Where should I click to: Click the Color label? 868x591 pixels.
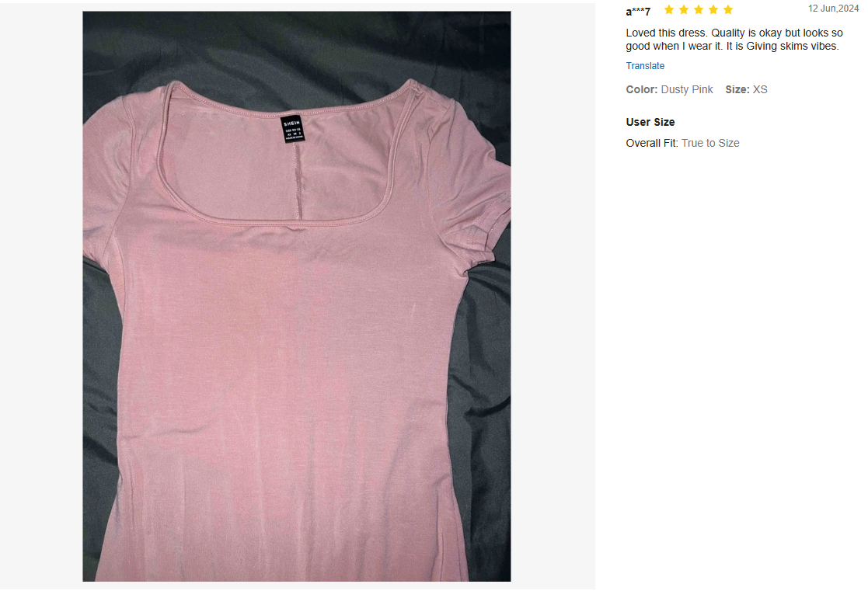pos(642,89)
